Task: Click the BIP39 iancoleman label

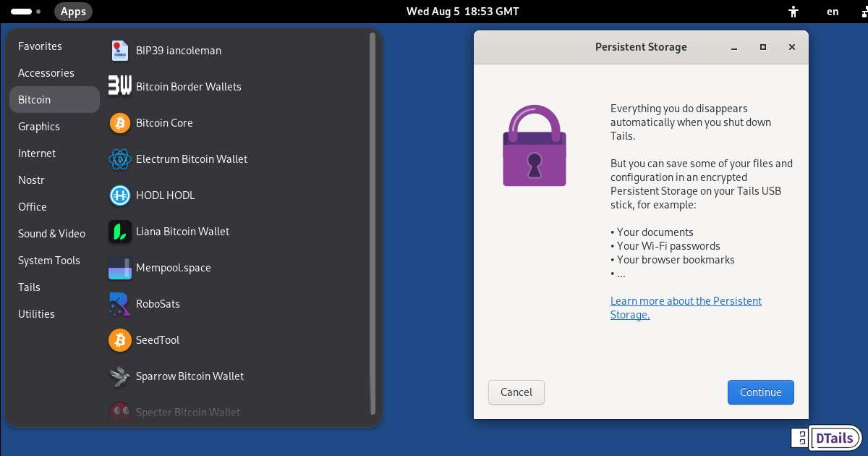Action: point(179,51)
